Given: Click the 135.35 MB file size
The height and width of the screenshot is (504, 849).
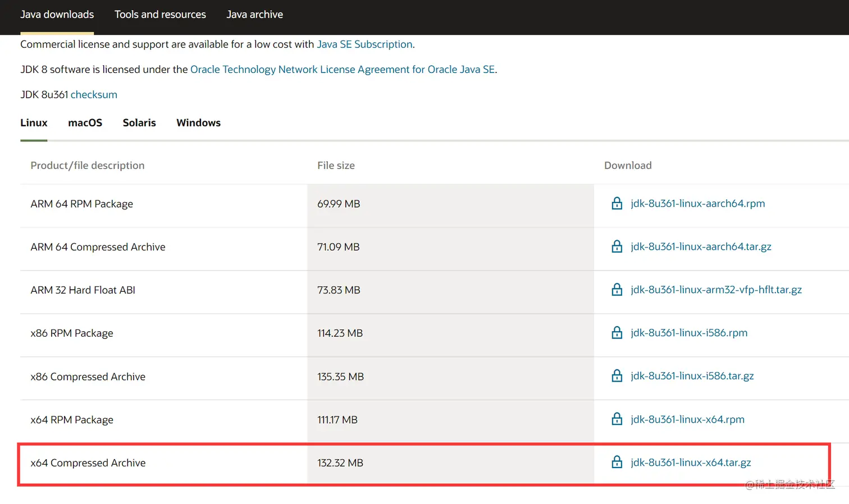Looking at the screenshot, I should 340,377.
